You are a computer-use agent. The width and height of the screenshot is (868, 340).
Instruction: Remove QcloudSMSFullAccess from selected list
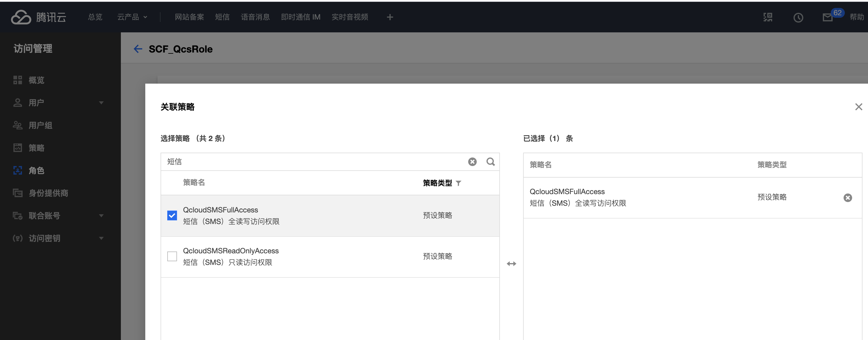click(x=848, y=198)
